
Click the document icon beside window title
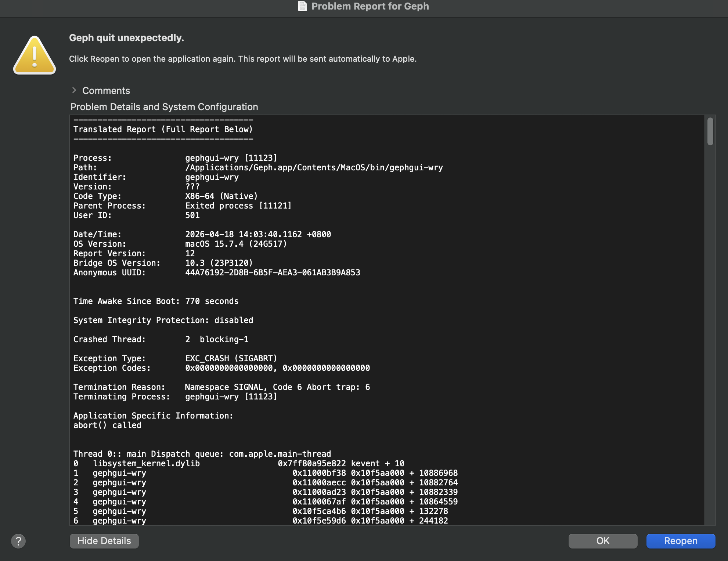(x=302, y=6)
